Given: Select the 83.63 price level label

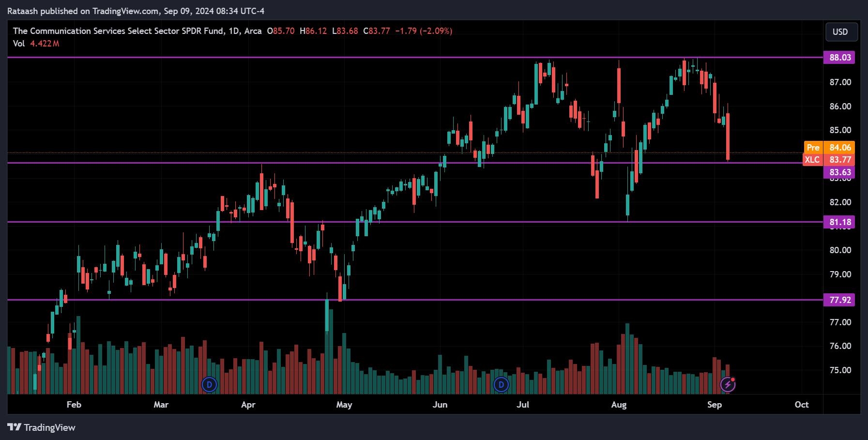Looking at the screenshot, I should pyautogui.click(x=839, y=172).
